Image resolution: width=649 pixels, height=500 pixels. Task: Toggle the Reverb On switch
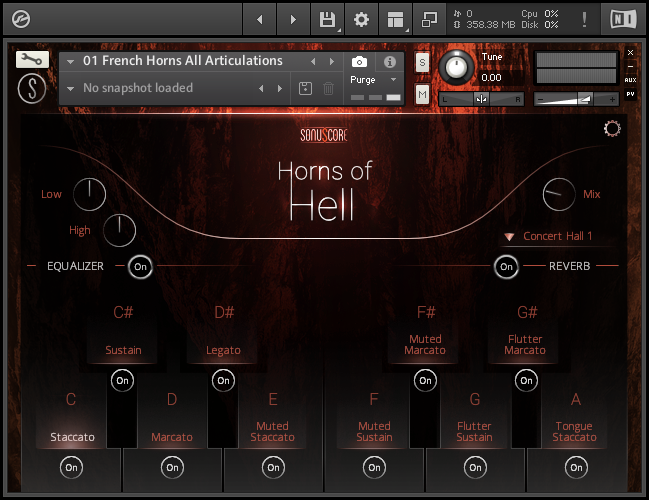click(x=506, y=266)
